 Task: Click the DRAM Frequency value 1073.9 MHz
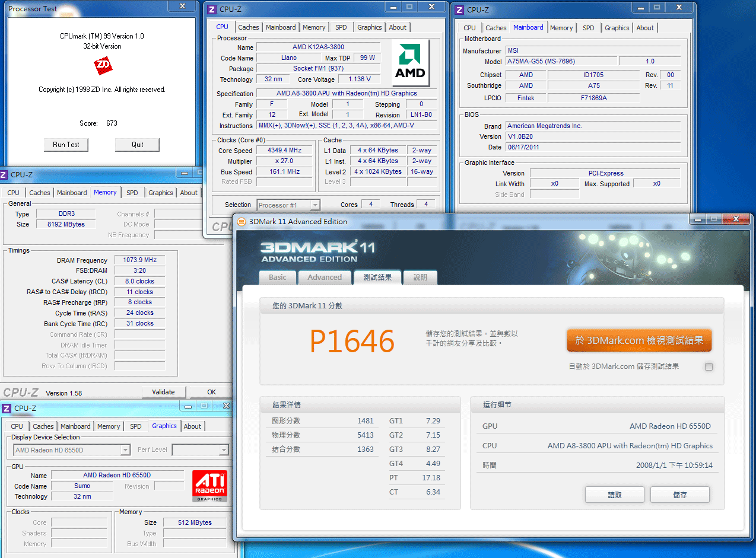(140, 260)
